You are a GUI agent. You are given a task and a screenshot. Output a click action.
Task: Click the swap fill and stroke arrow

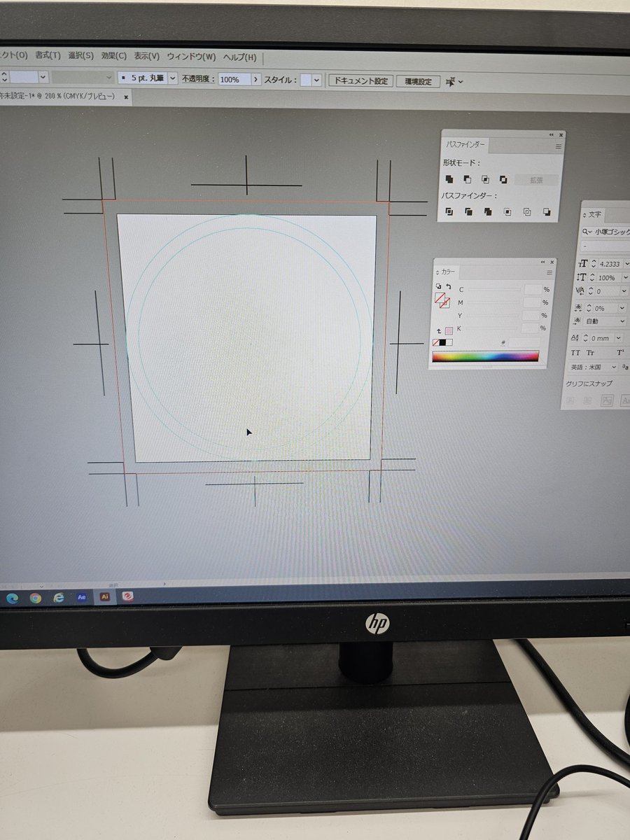[447, 286]
